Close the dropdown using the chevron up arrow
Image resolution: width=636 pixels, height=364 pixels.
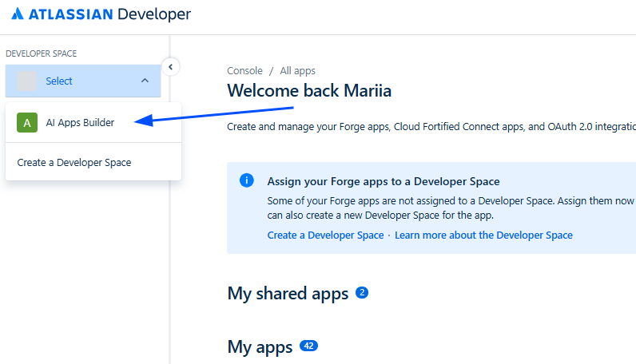145,81
